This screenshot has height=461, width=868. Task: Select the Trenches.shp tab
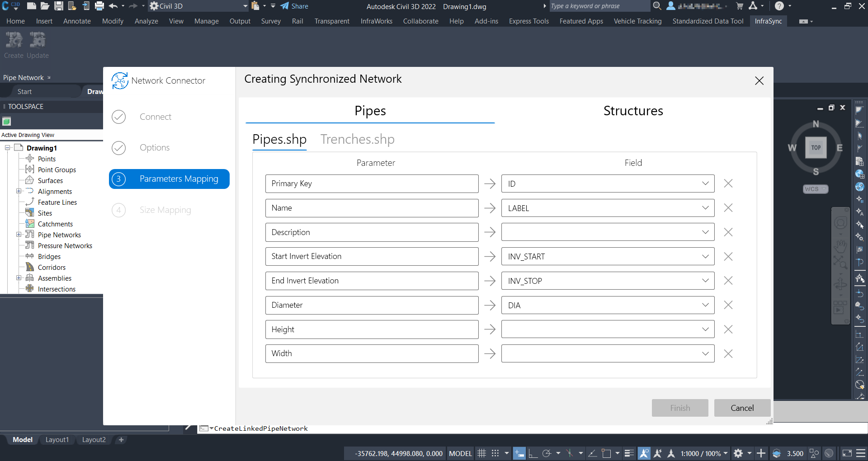[x=357, y=139]
